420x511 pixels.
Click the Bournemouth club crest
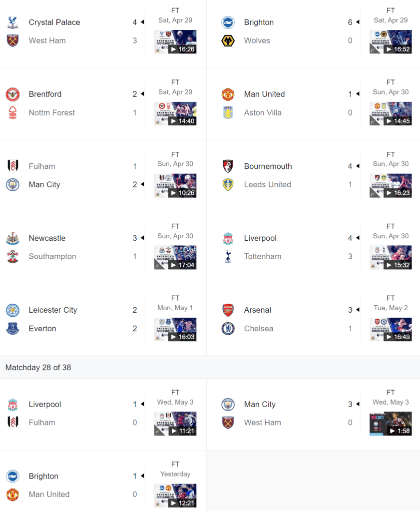click(x=228, y=166)
